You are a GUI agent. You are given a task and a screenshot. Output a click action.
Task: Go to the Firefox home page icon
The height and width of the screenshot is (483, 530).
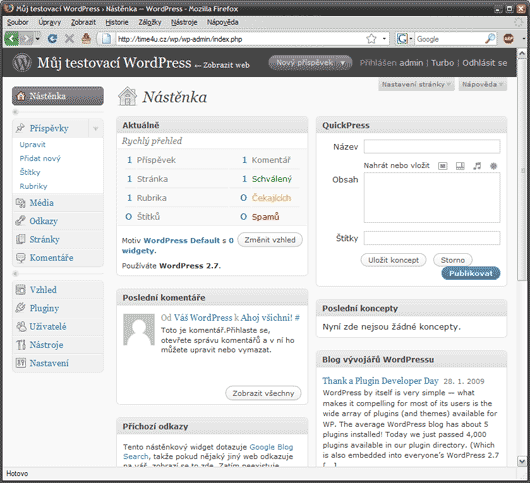click(86, 39)
